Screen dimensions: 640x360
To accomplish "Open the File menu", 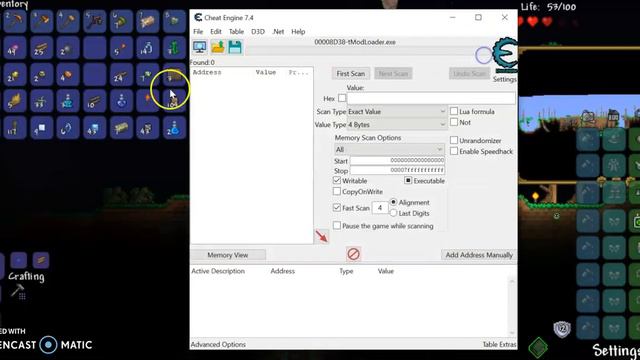I will click(198, 31).
